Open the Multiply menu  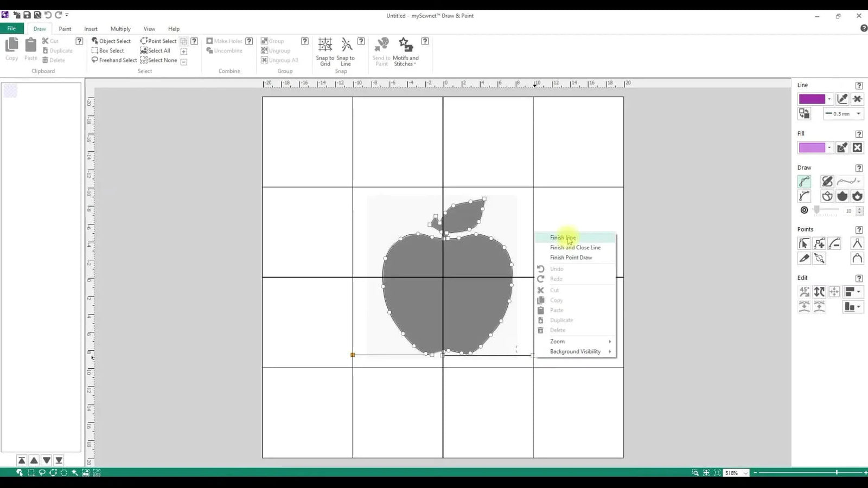pos(120,29)
